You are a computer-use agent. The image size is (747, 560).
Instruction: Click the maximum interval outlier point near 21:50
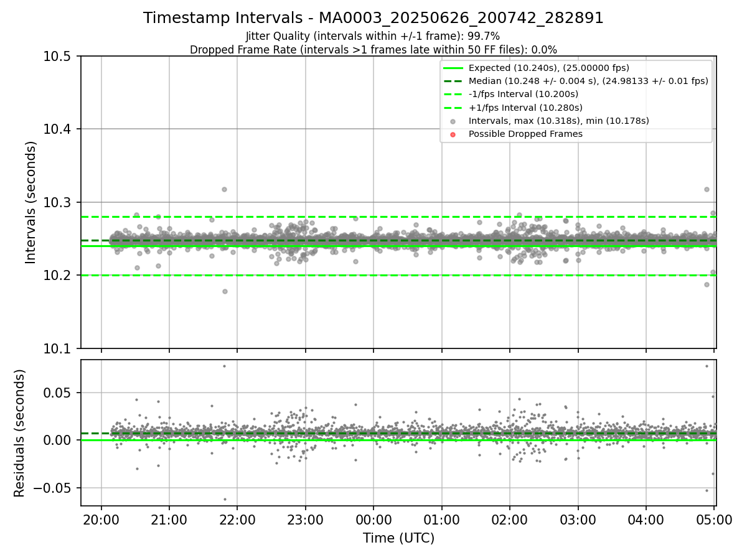point(224,189)
